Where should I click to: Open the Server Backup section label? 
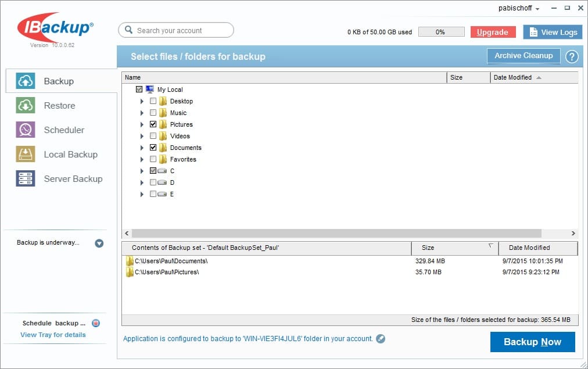(x=73, y=179)
